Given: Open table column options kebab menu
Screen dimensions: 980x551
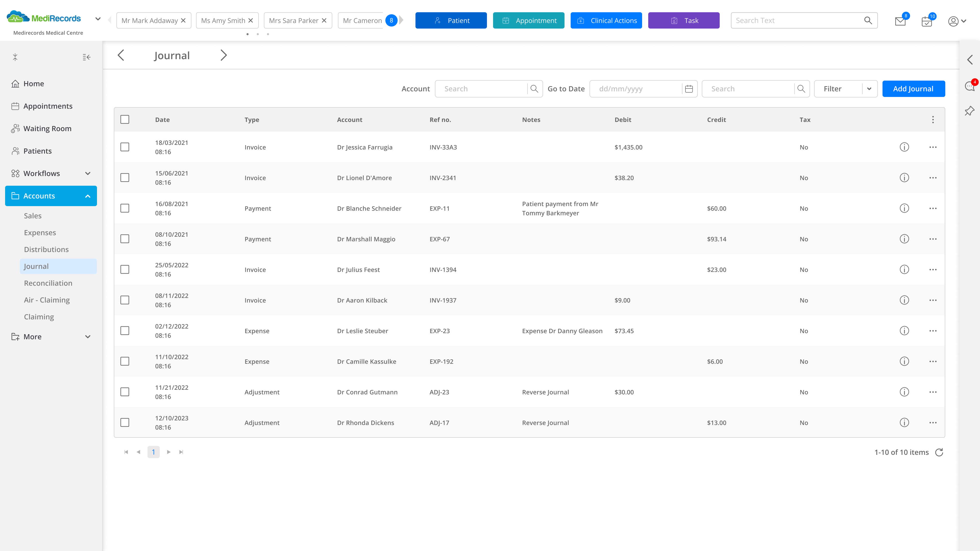Looking at the screenshot, I should pyautogui.click(x=933, y=120).
